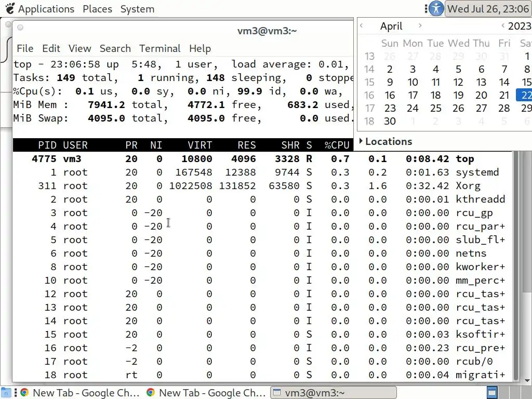Select April 22 in the calendar

coord(525,95)
